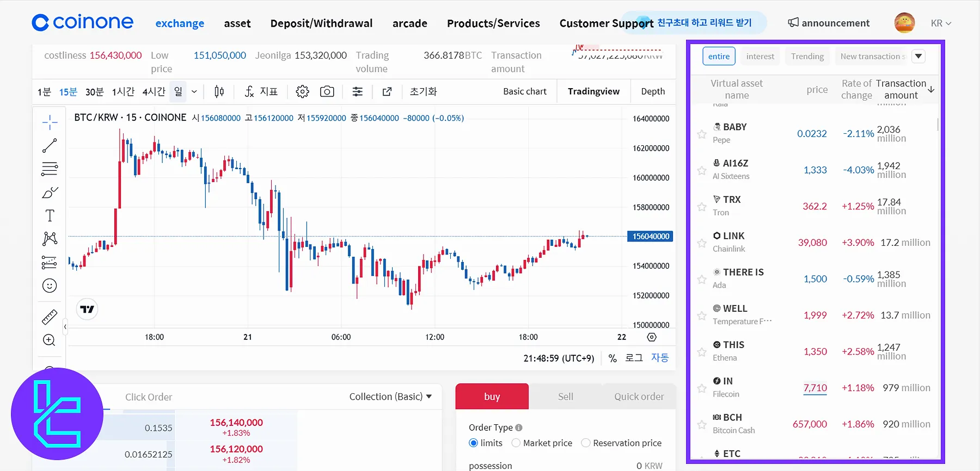Favorite the AI16Z asset star
Image resolution: width=980 pixels, height=471 pixels.
[702, 170]
